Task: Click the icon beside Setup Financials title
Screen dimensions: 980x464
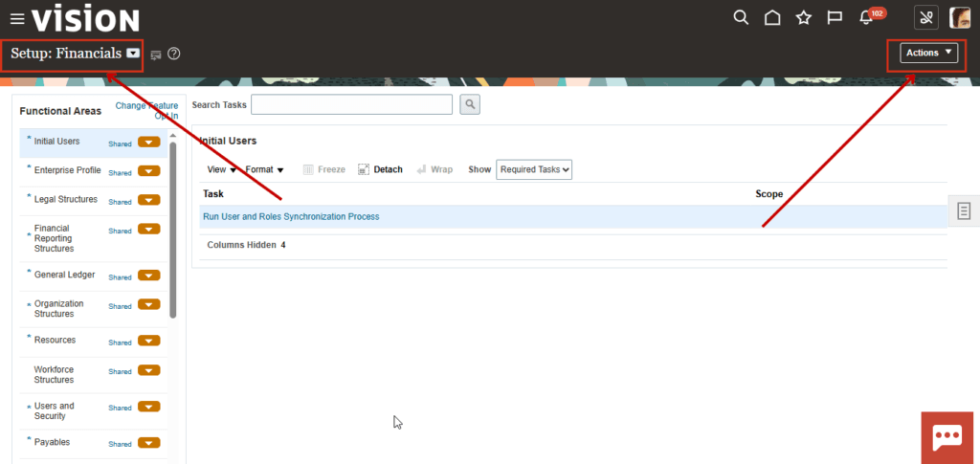Action: (156, 55)
